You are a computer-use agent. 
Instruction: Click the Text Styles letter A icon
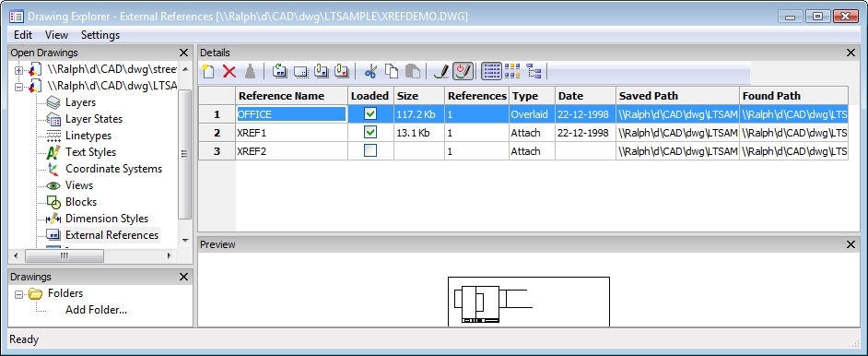[53, 152]
